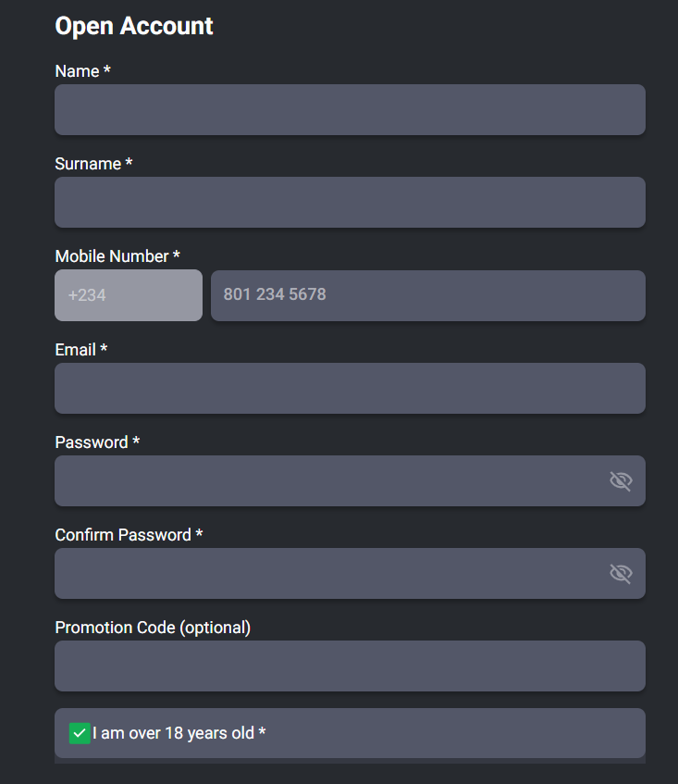
Task: Click the "Password *" field label
Action: tap(97, 442)
